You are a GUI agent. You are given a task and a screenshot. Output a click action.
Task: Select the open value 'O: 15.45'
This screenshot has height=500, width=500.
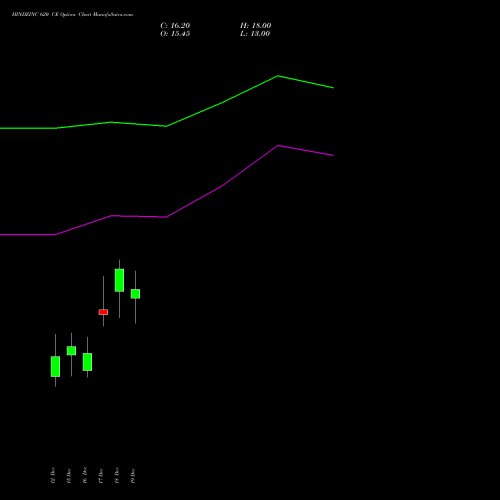tap(175, 34)
